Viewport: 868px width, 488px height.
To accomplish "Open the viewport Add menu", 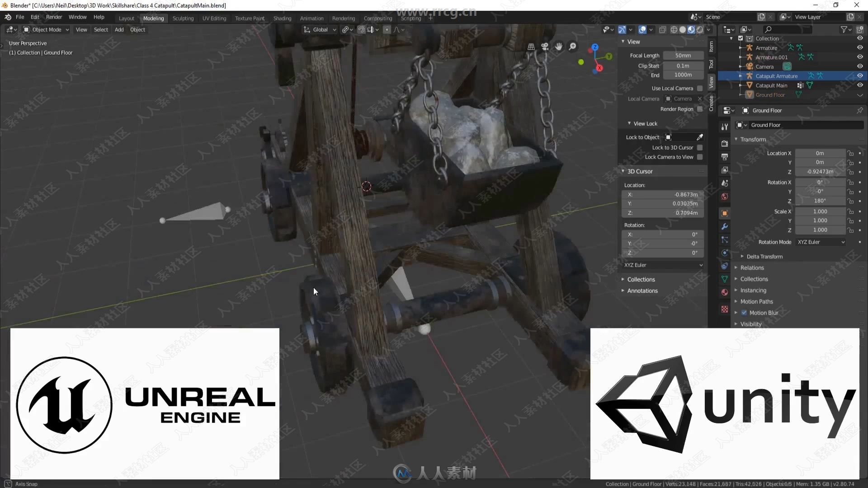I will click(x=119, y=30).
